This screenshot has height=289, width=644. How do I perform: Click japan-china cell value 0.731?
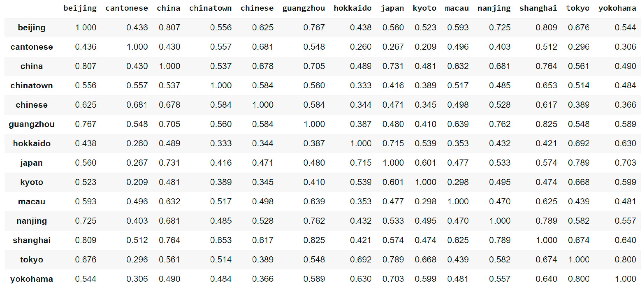pyautogui.click(x=169, y=163)
